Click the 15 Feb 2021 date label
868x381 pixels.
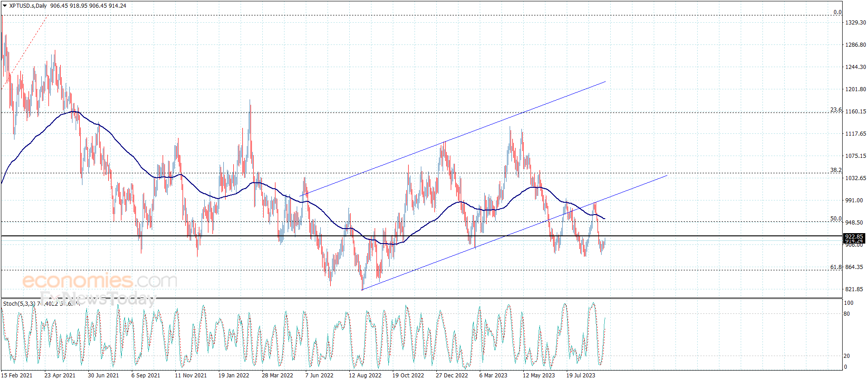17,375
